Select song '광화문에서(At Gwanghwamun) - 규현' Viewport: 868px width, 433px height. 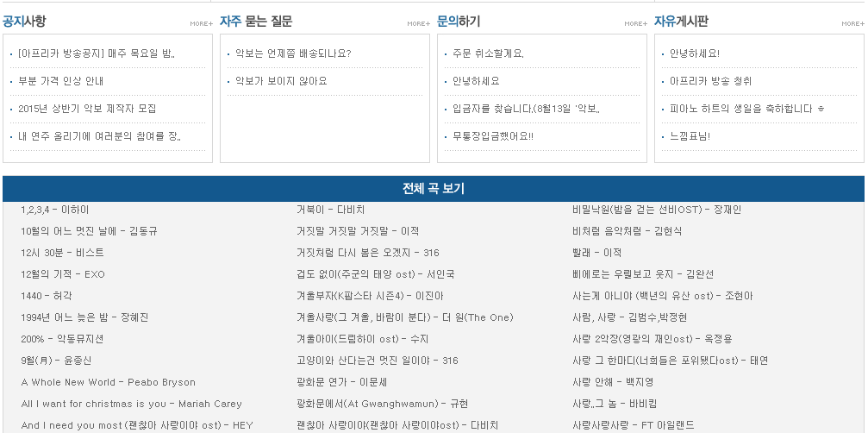383,405
